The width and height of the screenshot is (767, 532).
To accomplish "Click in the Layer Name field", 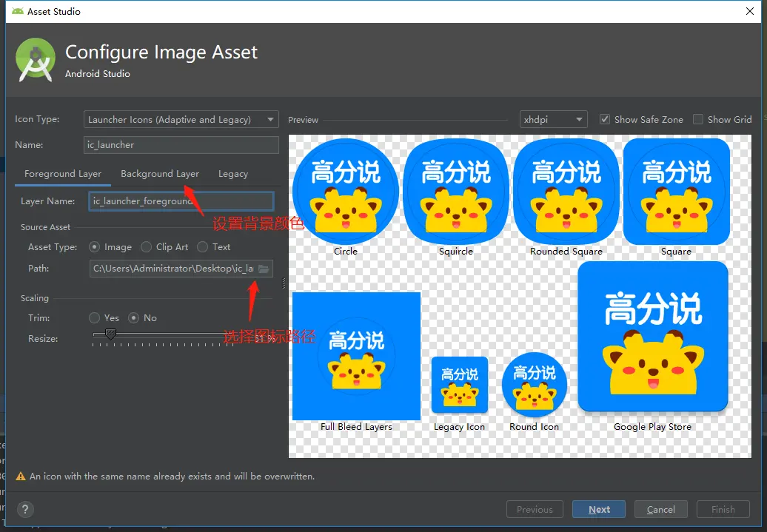I will tap(181, 201).
